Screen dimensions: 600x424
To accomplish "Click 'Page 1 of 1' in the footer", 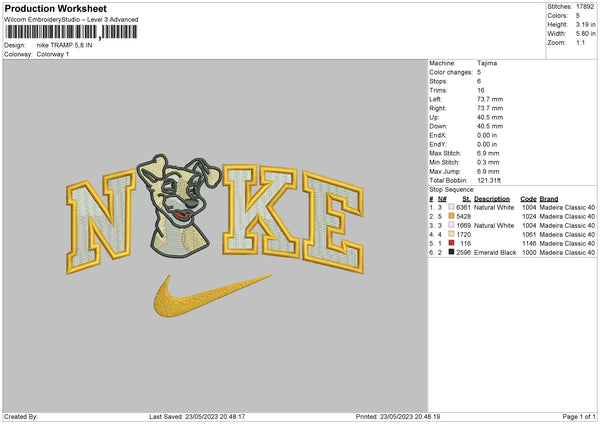I will coord(579,417).
